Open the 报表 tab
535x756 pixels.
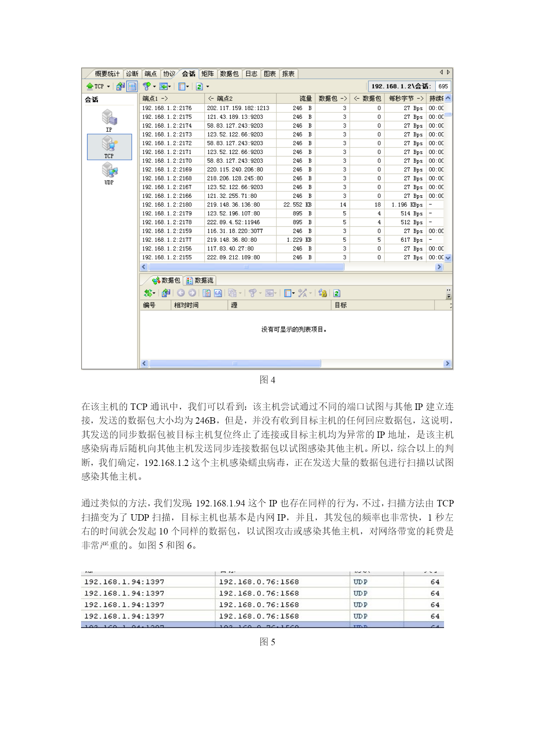pos(288,74)
